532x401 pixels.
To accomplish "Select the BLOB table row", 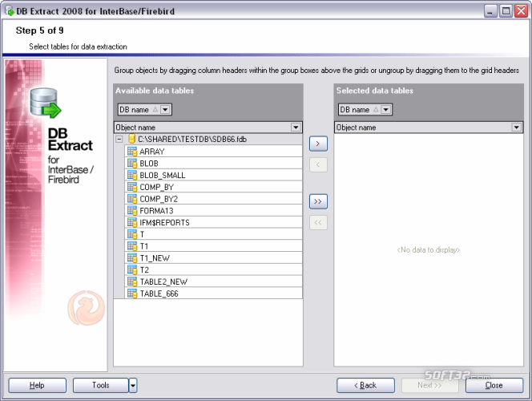I will tap(213, 164).
